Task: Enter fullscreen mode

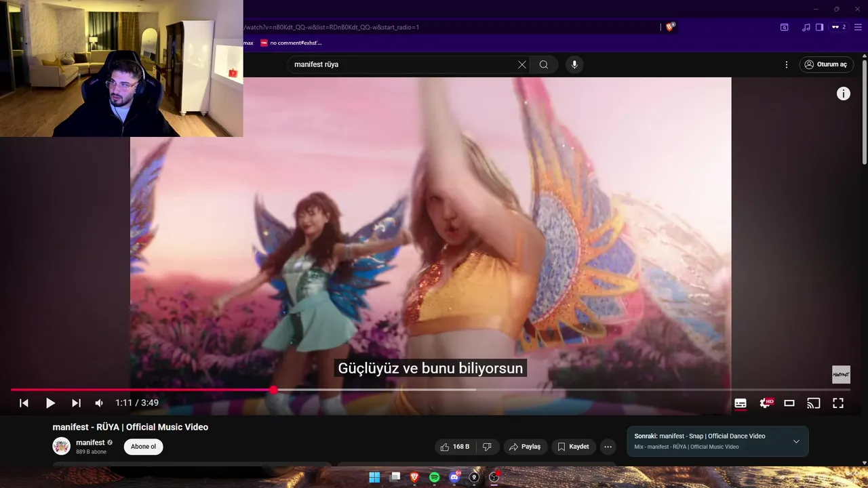Action: click(x=838, y=403)
